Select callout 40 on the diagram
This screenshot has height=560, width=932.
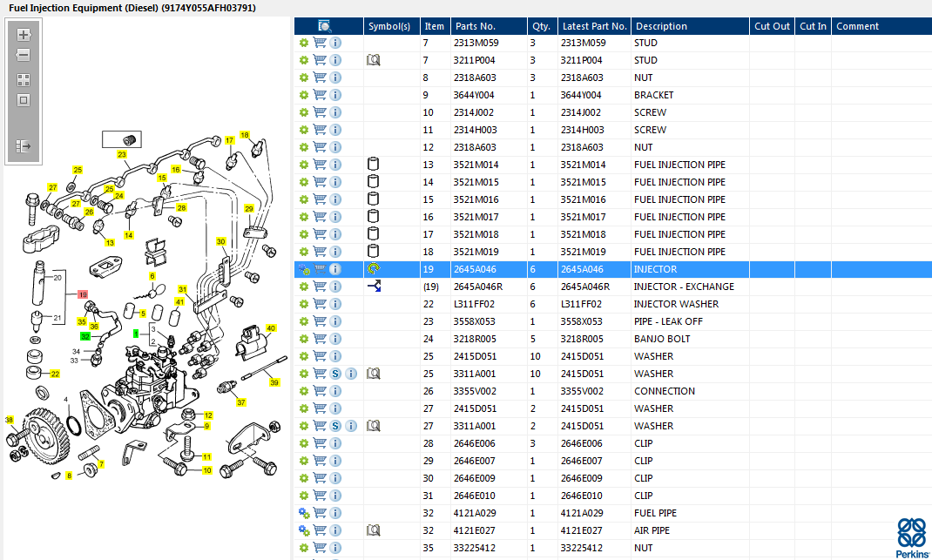271,328
